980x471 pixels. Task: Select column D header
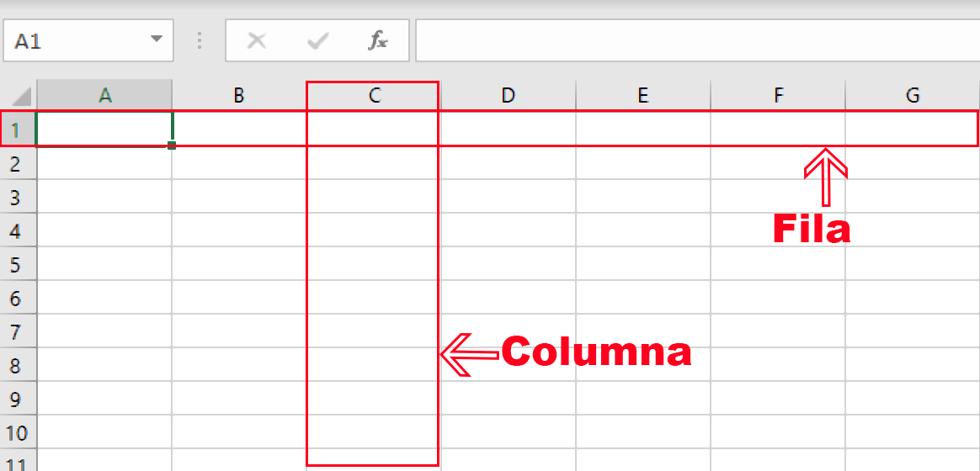[508, 95]
